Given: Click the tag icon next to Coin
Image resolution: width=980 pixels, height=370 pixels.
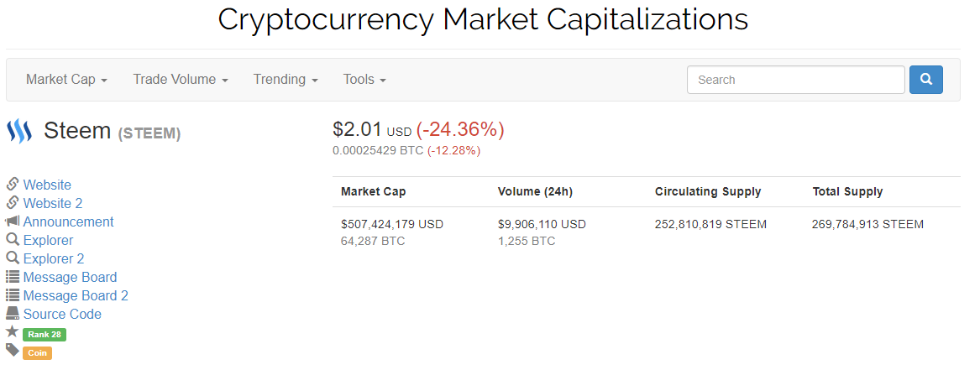Looking at the screenshot, I should pyautogui.click(x=13, y=350).
